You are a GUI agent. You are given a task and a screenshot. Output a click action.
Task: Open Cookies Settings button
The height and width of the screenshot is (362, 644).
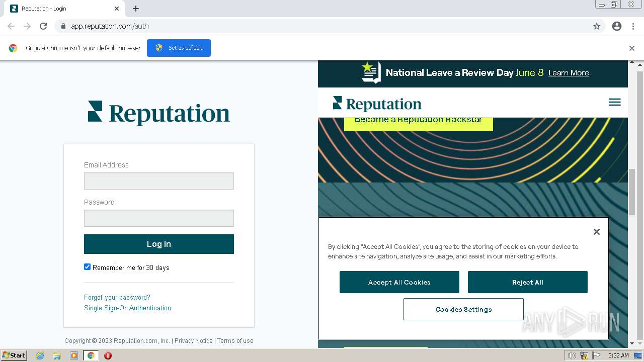coord(463,309)
